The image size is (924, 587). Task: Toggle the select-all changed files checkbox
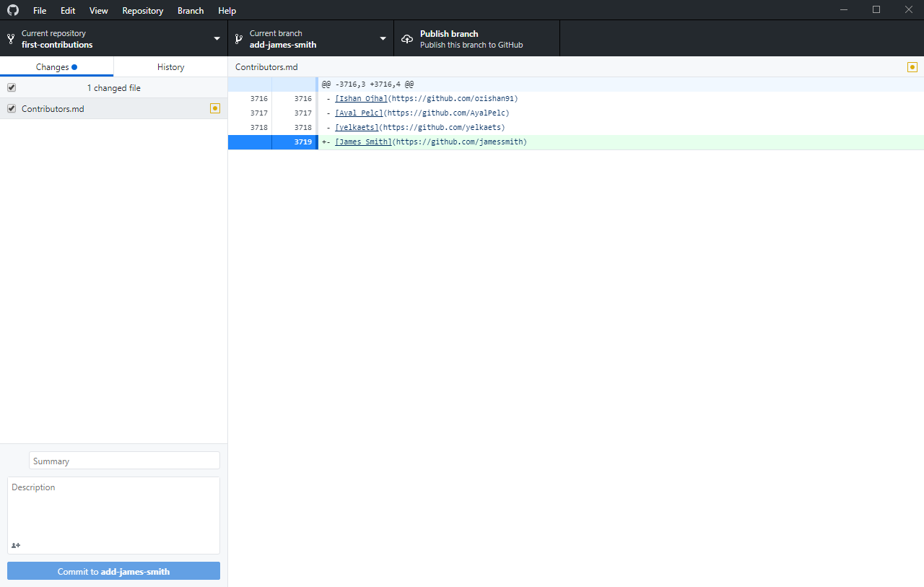point(11,87)
